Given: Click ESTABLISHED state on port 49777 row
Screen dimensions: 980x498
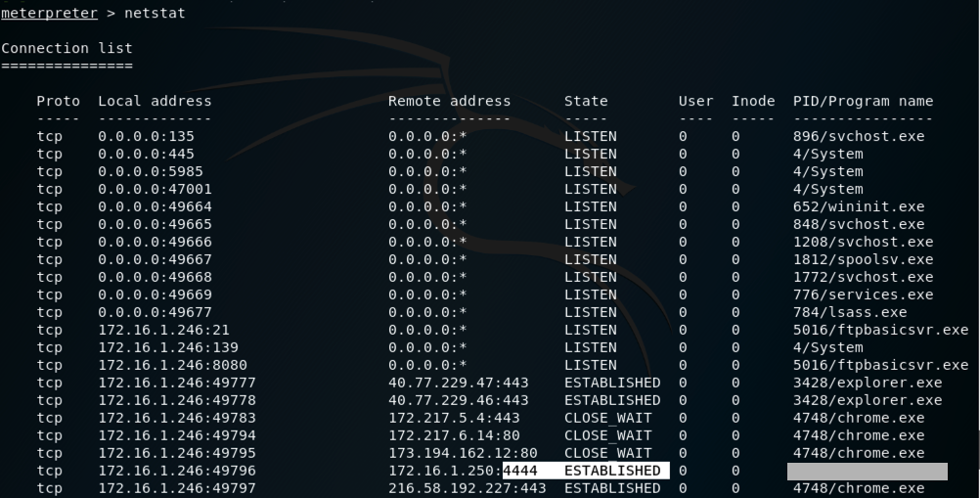Looking at the screenshot, I should 612,383.
